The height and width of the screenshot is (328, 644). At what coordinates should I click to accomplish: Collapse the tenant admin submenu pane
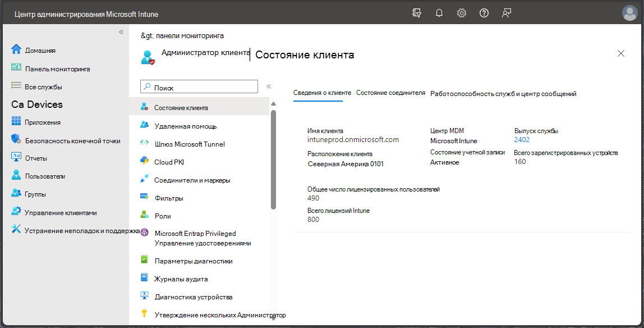click(269, 86)
